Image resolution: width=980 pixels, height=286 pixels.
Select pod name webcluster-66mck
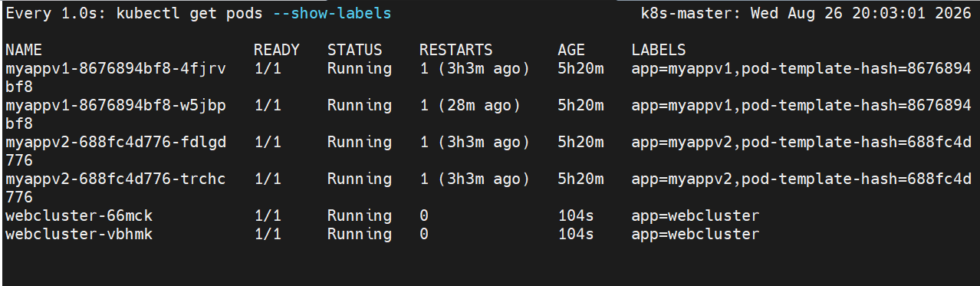79,216
